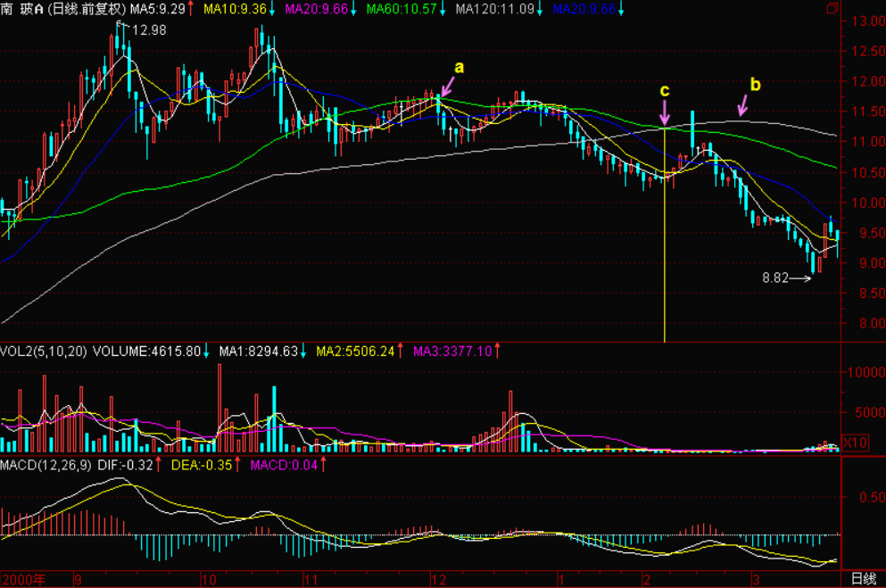Click the VOL2(5,10,20) indicator label
The image size is (886, 588).
(44, 352)
